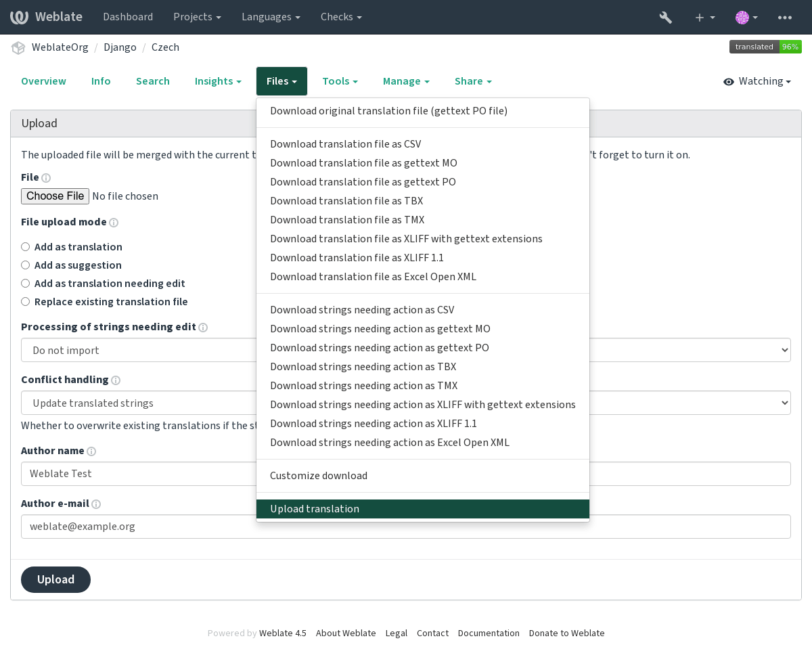Viewport: 812px width, 645px height.
Task: Show help for File upload mode
Action: (114, 223)
